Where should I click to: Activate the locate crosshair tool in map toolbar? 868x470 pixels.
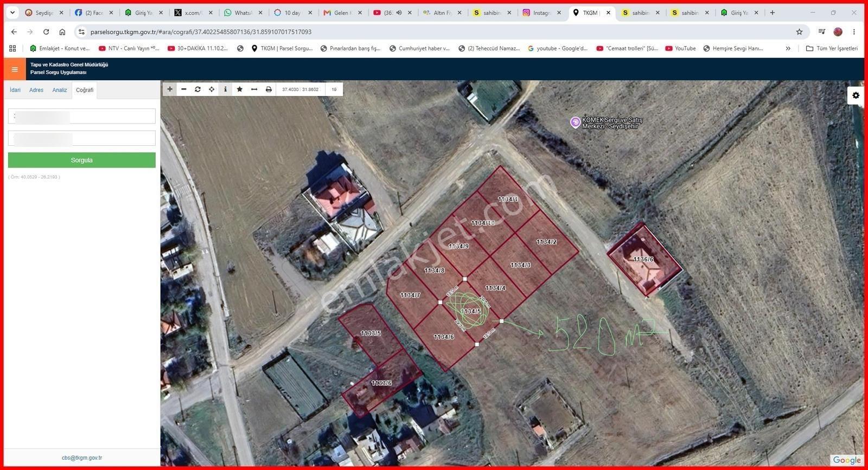pos(212,89)
